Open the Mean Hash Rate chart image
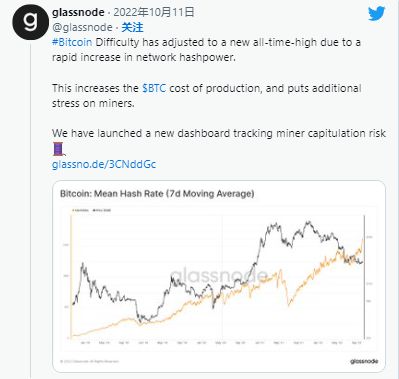Viewport: 399px width, 379px height. point(219,276)
